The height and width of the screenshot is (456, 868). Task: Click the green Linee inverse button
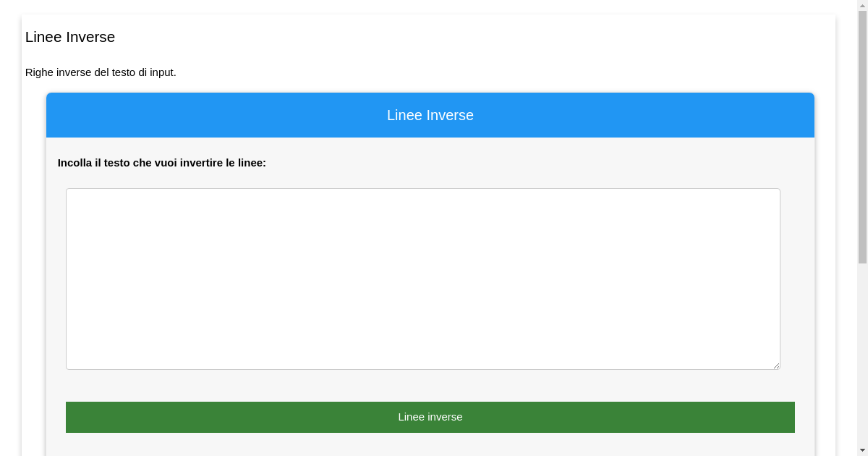point(430,417)
